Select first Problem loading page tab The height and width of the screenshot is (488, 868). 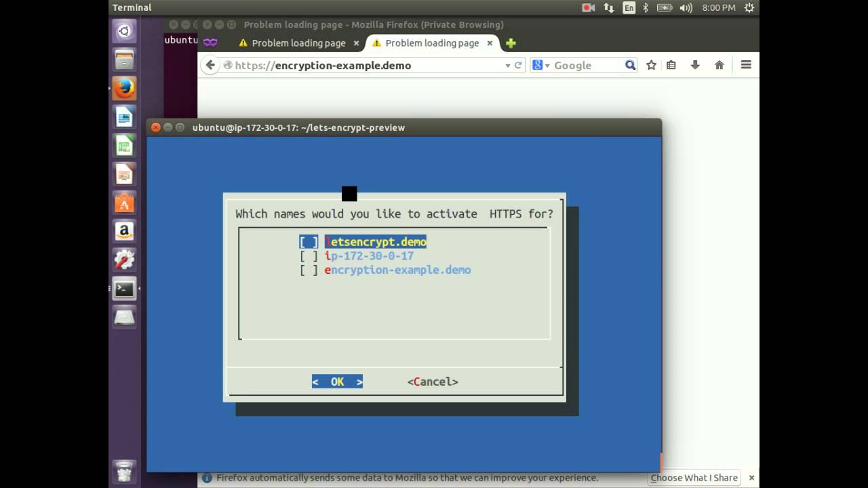pyautogui.click(x=298, y=43)
